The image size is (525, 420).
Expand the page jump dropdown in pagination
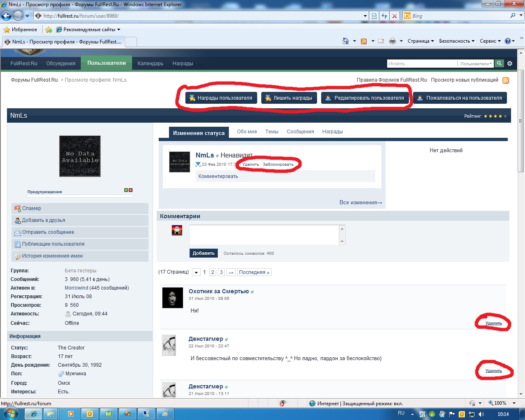pyautogui.click(x=196, y=272)
